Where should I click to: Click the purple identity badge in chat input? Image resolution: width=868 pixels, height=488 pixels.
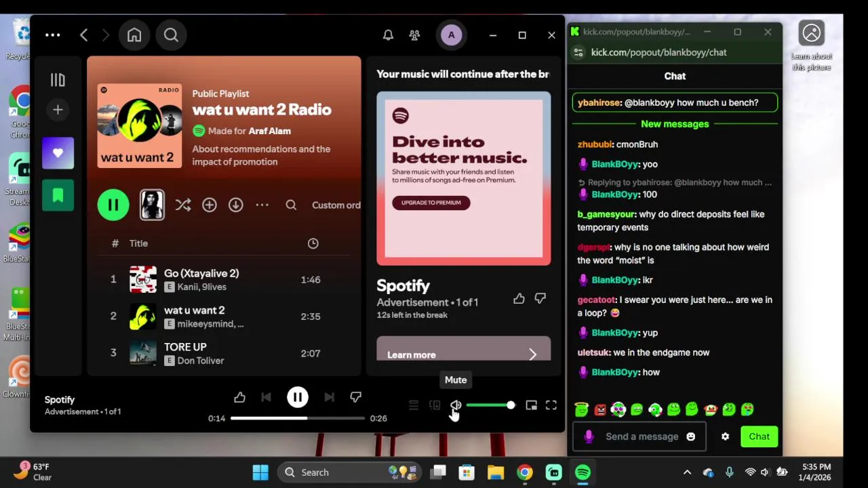[589, 436]
